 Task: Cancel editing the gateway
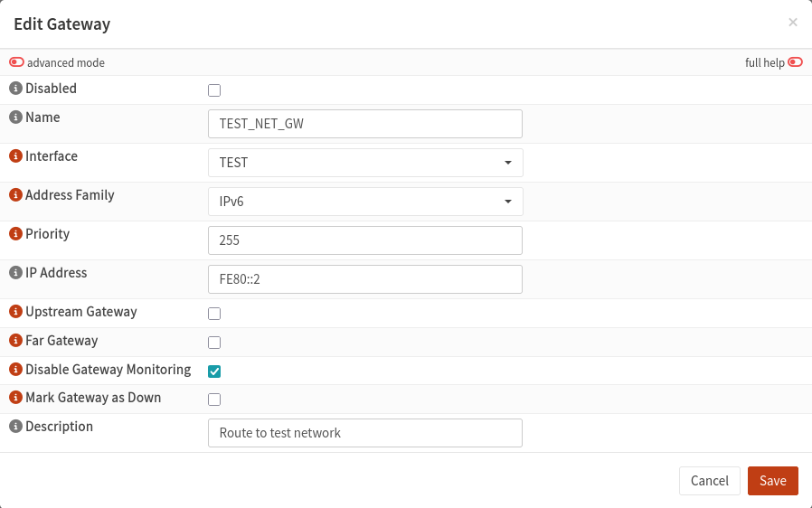(709, 481)
